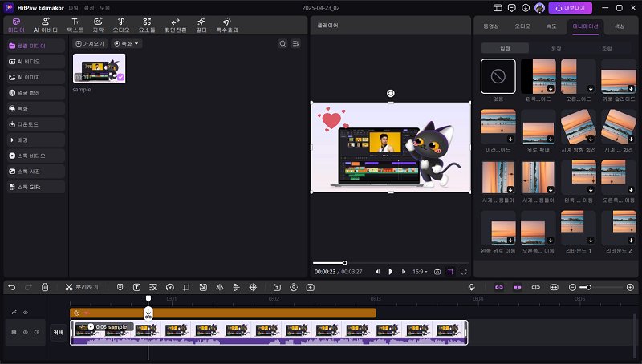642x364 pixels.
Task: Open the 필터 filters panel
Action: click(x=201, y=26)
